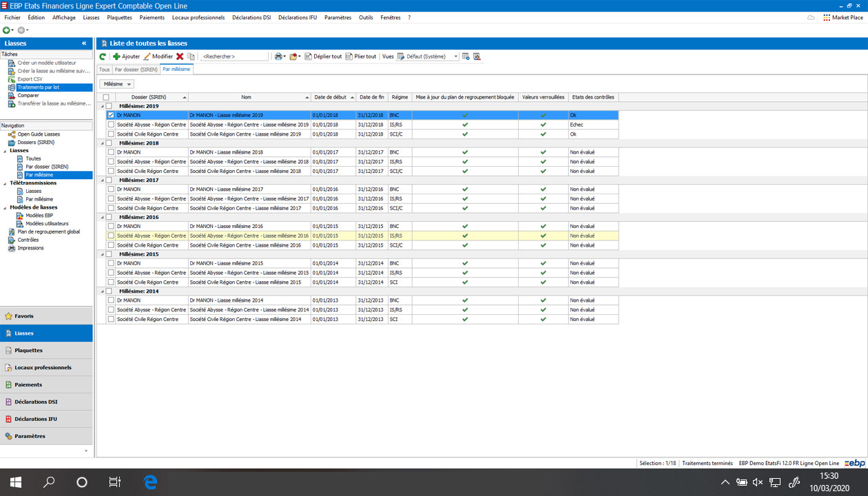
Task: Switch to the Tous tab
Action: [x=105, y=70]
